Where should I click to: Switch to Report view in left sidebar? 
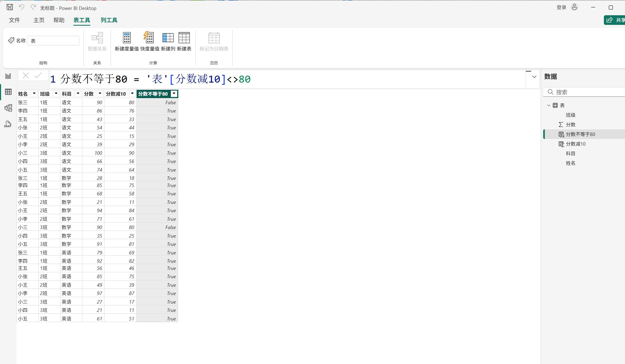8,76
